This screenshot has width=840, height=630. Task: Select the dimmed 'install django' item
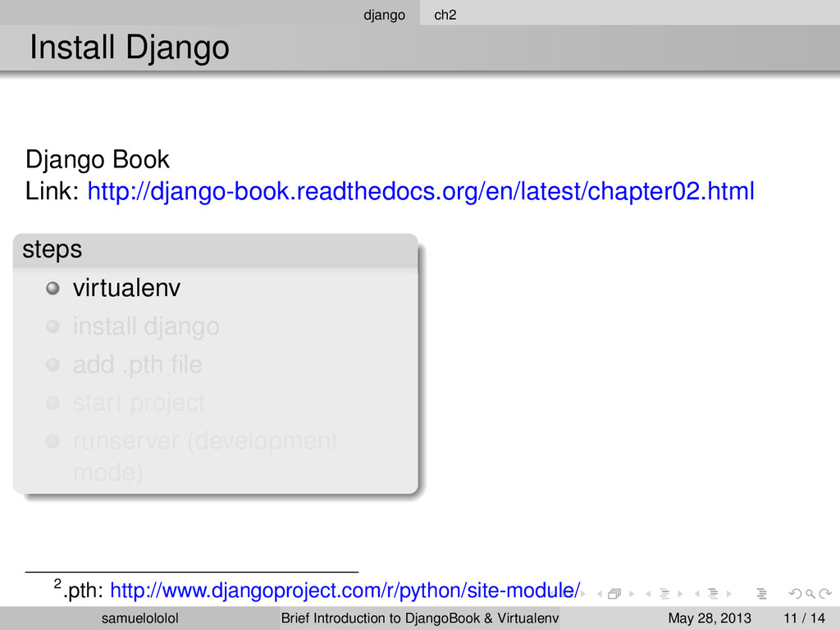146,326
